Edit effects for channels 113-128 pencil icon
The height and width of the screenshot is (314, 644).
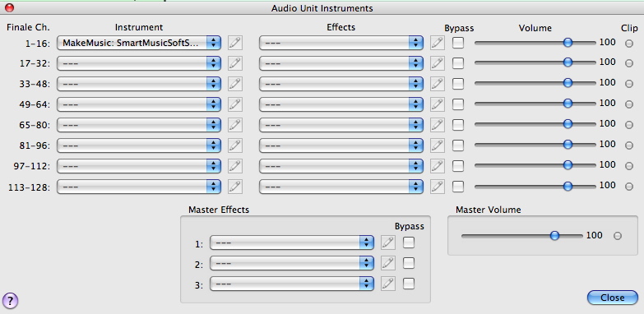(438, 187)
